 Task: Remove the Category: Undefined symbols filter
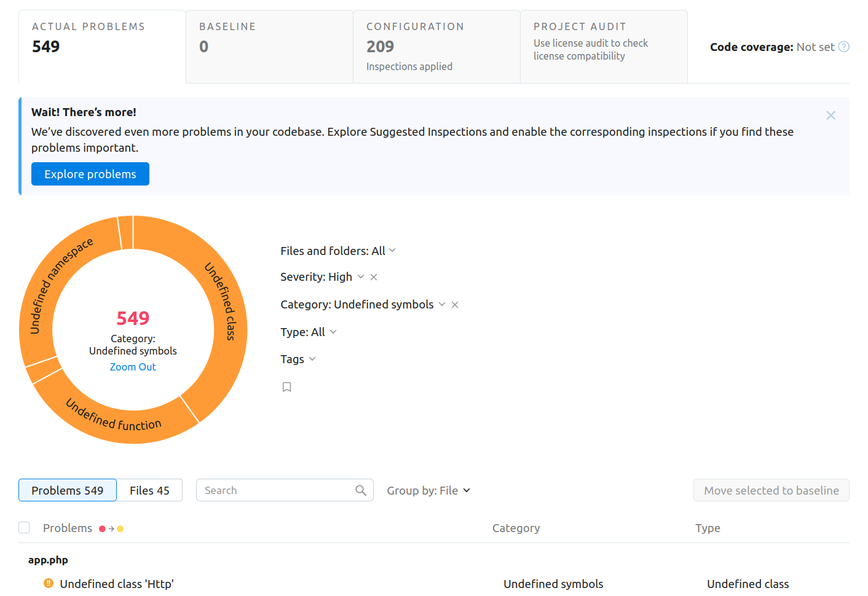pos(455,305)
